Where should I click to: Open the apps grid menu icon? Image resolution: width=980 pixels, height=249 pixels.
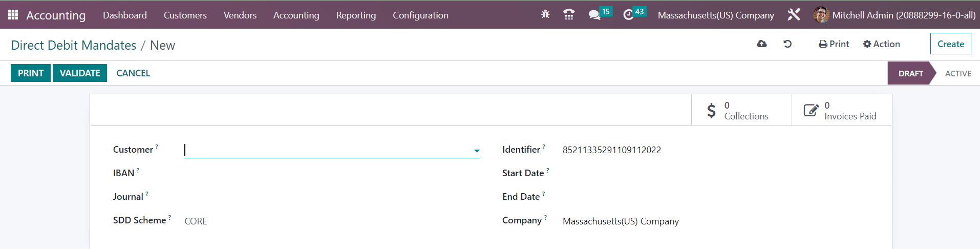click(x=13, y=15)
